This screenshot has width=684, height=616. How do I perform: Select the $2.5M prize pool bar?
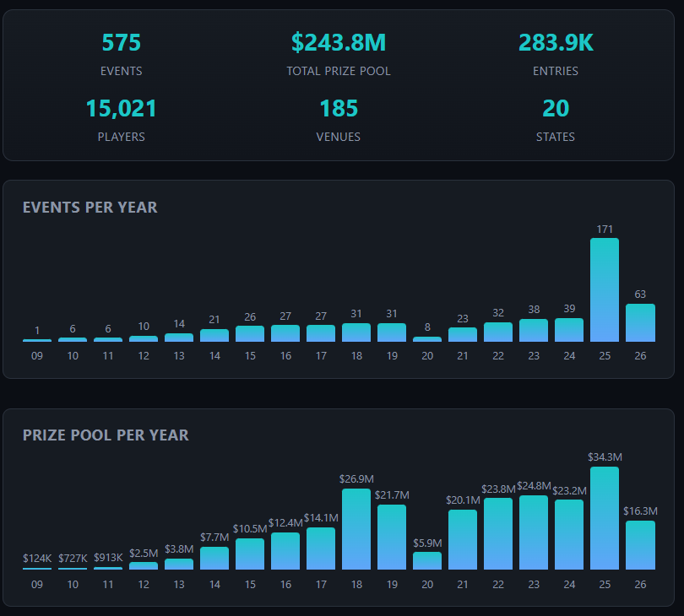click(x=144, y=566)
